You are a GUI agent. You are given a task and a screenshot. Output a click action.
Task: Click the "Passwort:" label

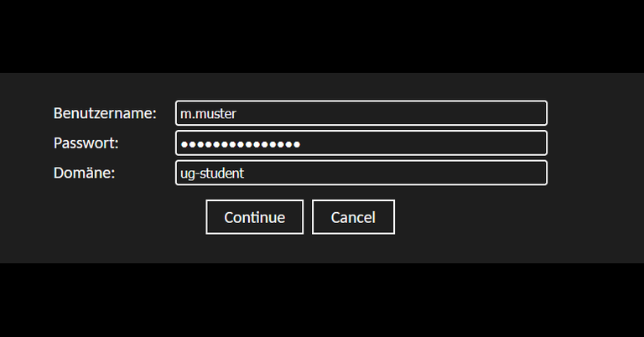click(86, 143)
